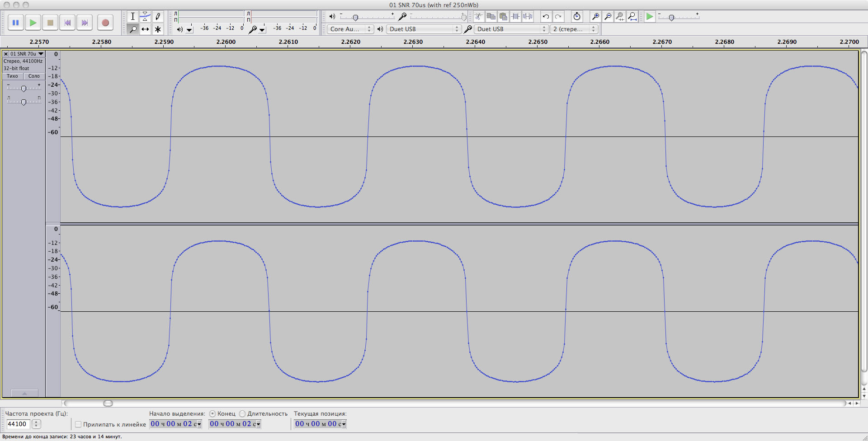The image size is (868, 441).
Task: Select the 'Конец' radio button
Action: (212, 413)
